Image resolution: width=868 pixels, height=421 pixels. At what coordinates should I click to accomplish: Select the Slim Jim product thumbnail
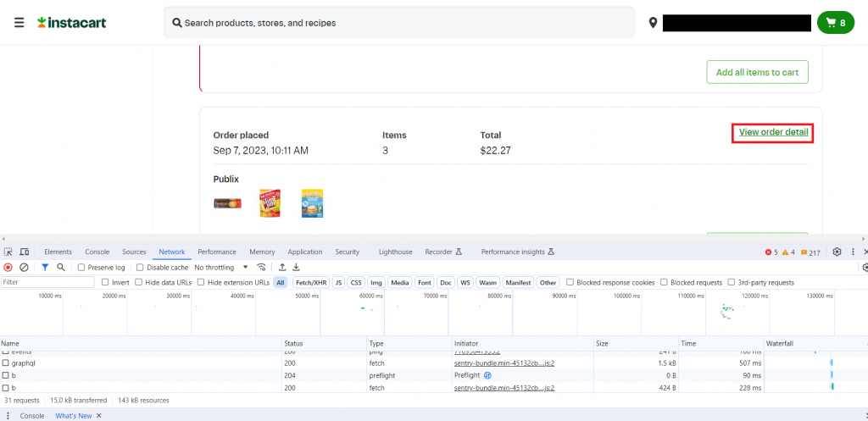point(270,203)
